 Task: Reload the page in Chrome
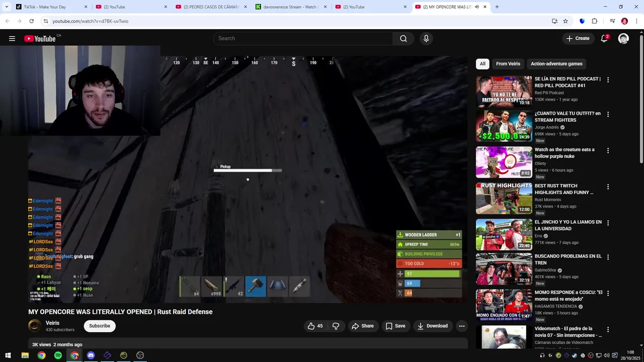31,21
